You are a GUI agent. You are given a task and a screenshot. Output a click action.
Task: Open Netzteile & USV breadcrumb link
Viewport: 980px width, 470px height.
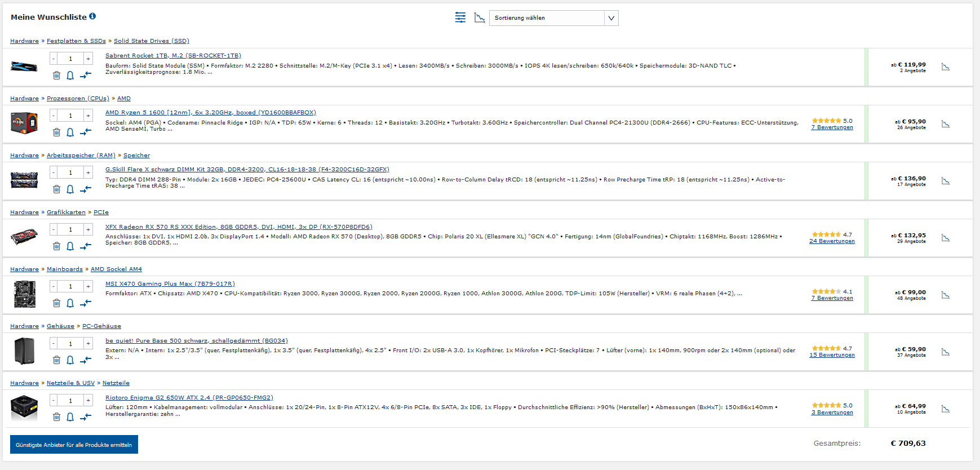70,383
